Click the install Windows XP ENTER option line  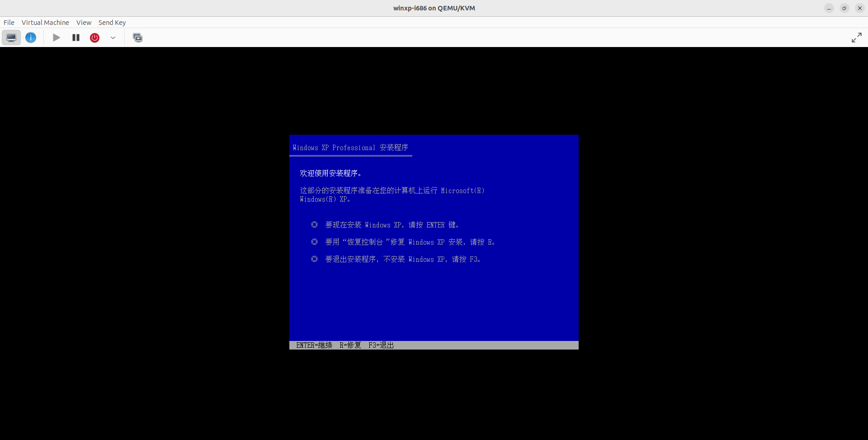click(392, 225)
